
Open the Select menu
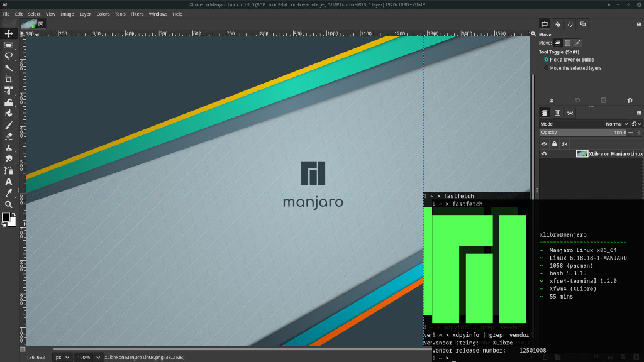point(34,14)
